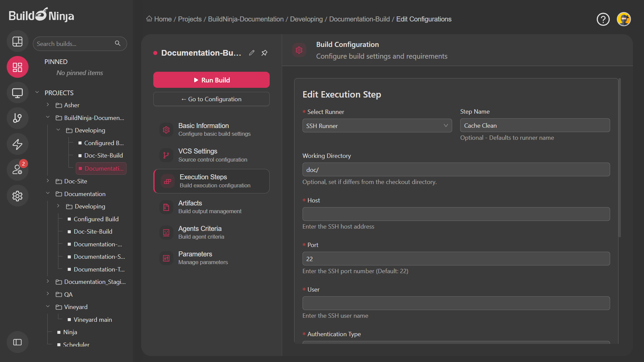Collapse the sidebar using the bottom panel icon
This screenshot has height=362, width=644.
pos(17,342)
